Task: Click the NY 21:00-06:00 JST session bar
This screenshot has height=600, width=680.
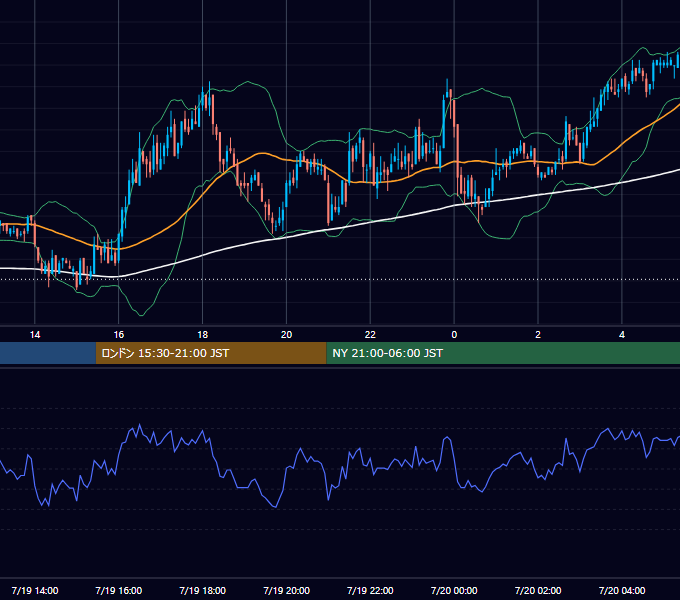Action: (x=503, y=353)
